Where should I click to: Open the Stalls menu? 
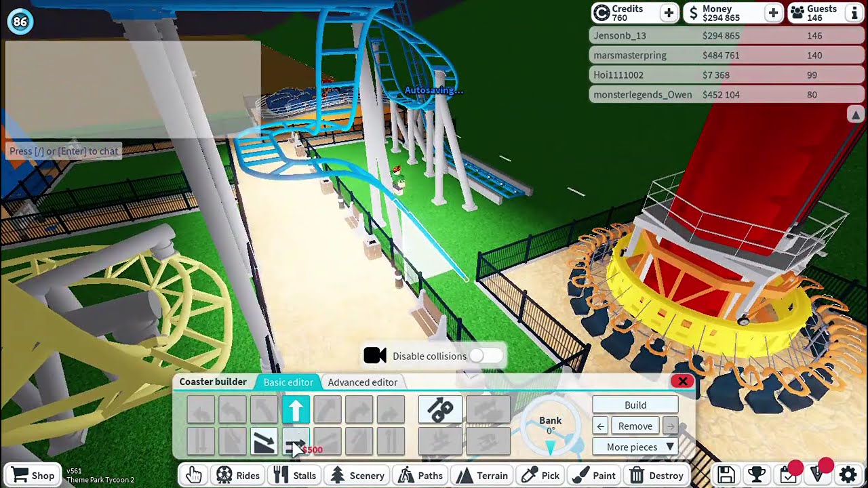295,475
